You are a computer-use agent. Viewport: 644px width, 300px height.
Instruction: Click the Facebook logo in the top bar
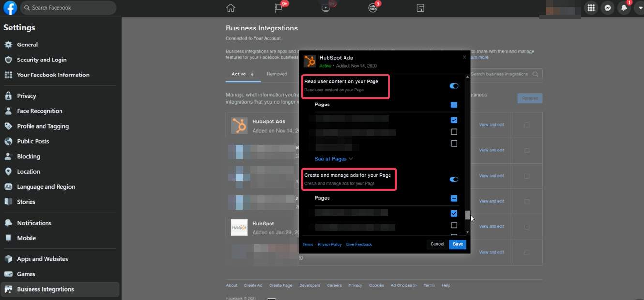click(10, 8)
